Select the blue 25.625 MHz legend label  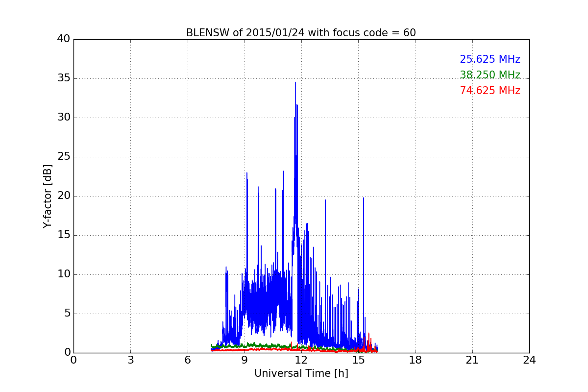click(490, 59)
